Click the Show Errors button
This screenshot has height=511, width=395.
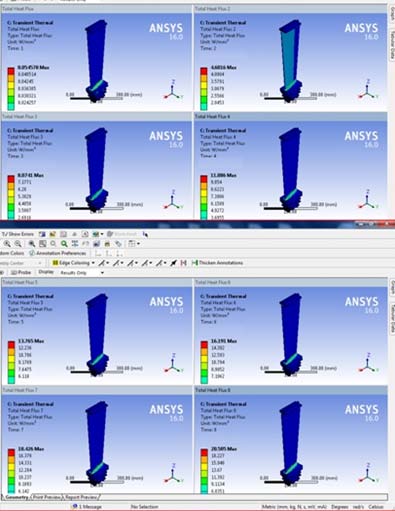pyautogui.click(x=18, y=234)
